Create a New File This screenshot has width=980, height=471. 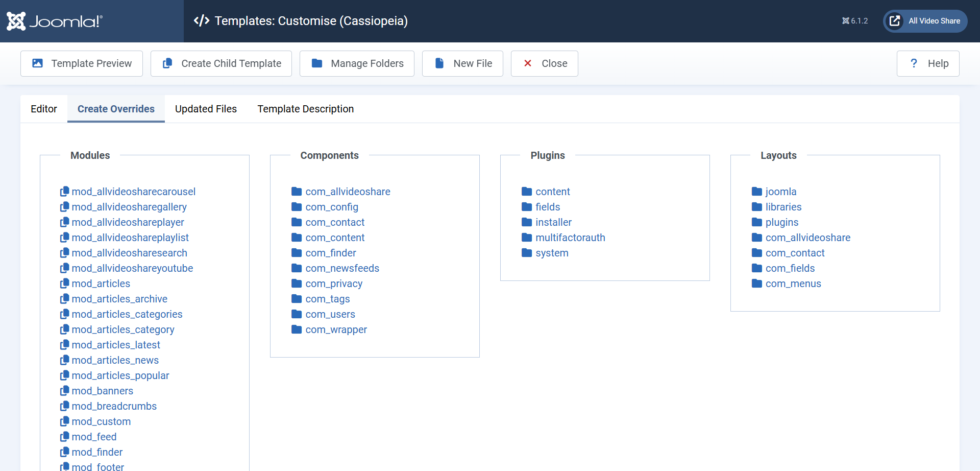point(462,63)
